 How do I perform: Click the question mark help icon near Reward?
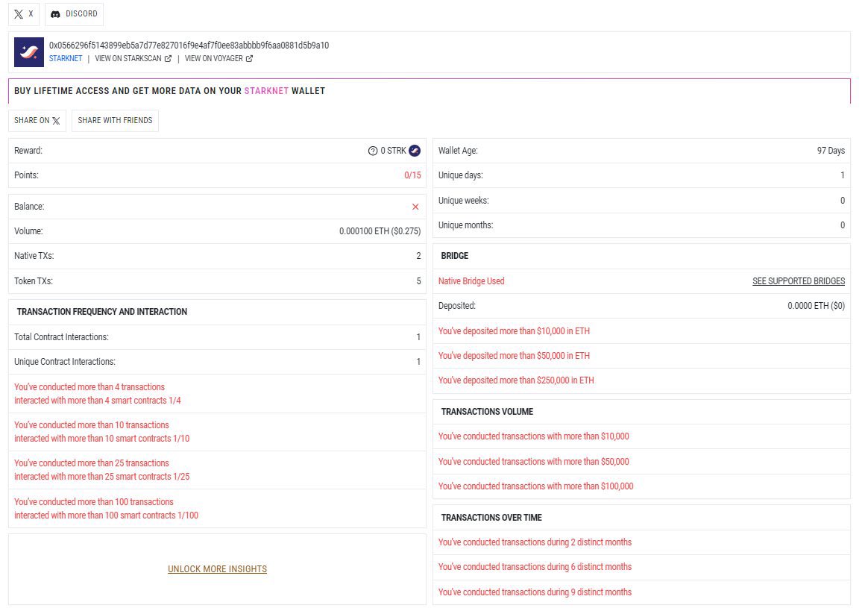[373, 151]
